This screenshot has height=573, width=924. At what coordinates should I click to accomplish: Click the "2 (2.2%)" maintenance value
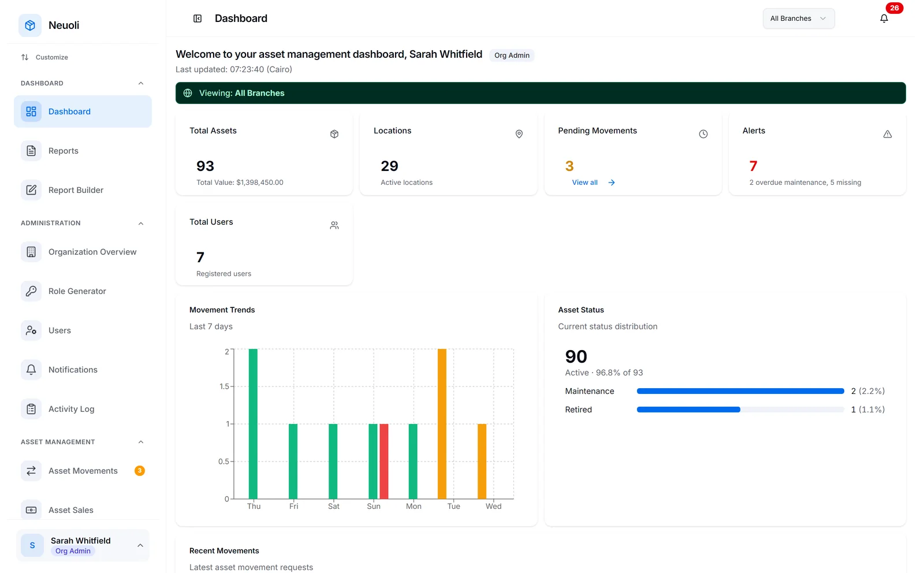click(868, 391)
